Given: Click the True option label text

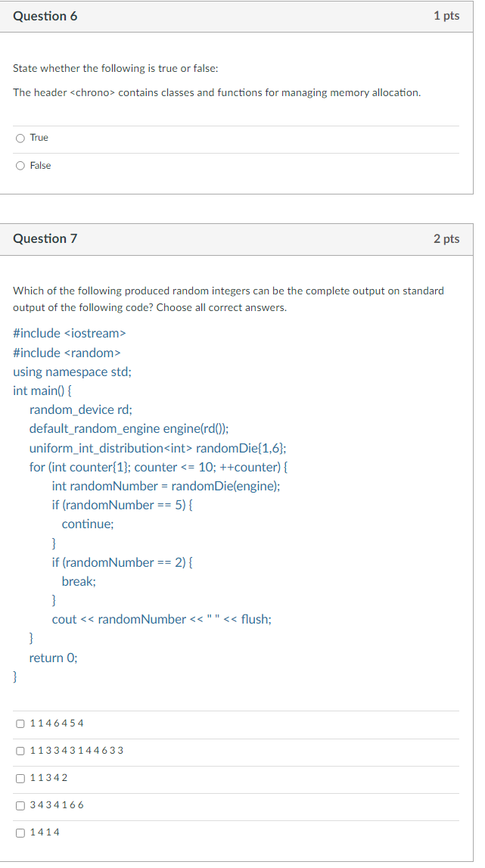Looking at the screenshot, I should (x=39, y=138).
